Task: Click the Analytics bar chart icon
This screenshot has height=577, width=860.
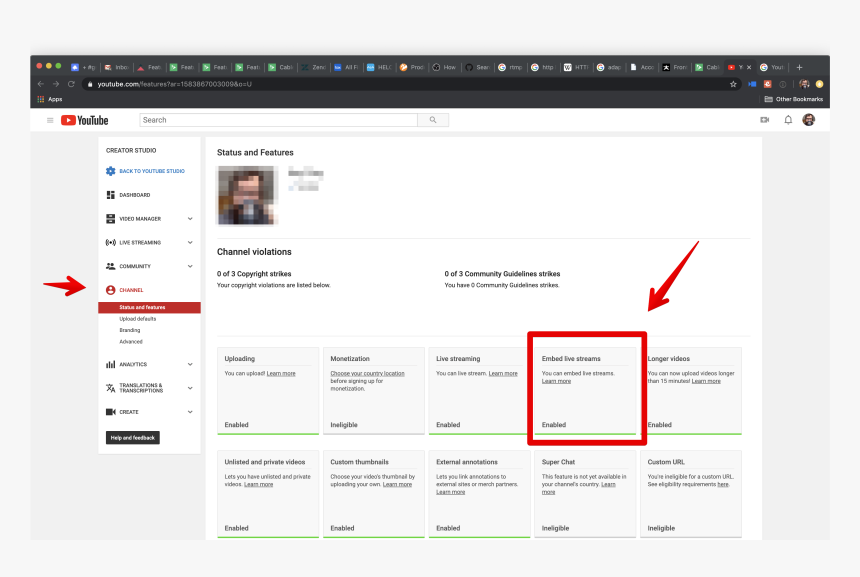Action: tap(111, 364)
